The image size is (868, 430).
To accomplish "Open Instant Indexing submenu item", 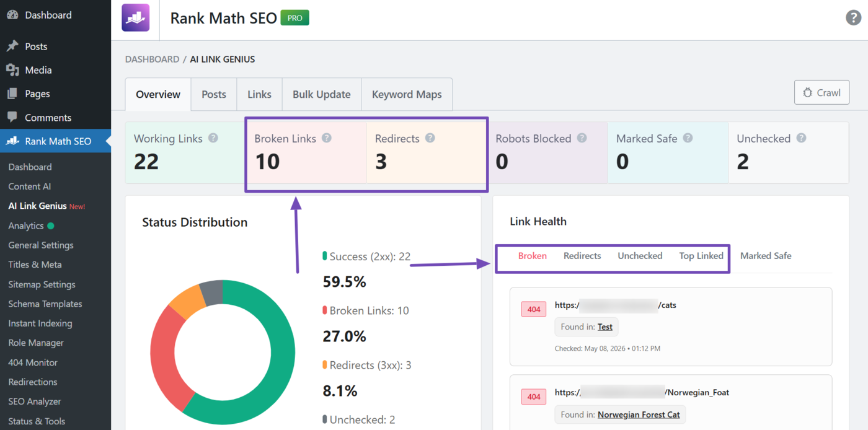I will [x=40, y=323].
